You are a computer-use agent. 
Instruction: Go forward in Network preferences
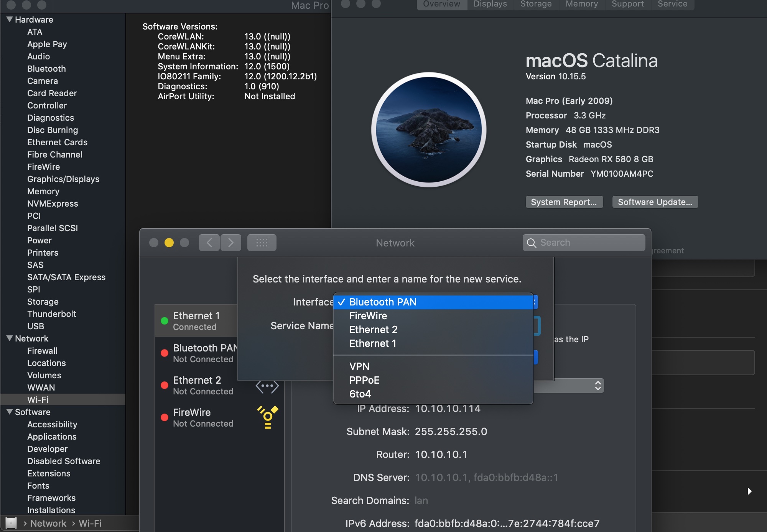click(x=231, y=243)
